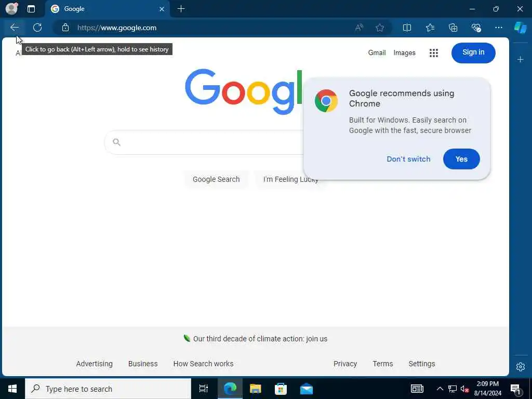Click the muted volume tray icon
Image resolution: width=532 pixels, height=399 pixels.
[x=464, y=389]
